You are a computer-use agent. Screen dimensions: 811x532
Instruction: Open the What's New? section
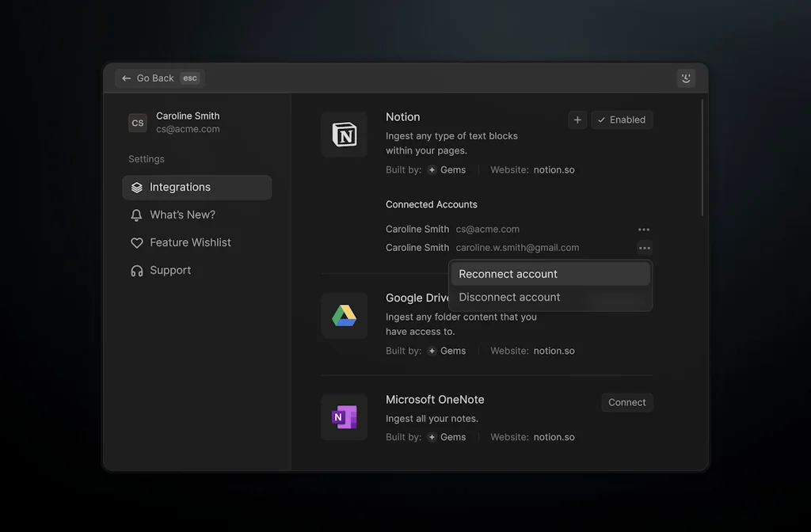tap(182, 215)
